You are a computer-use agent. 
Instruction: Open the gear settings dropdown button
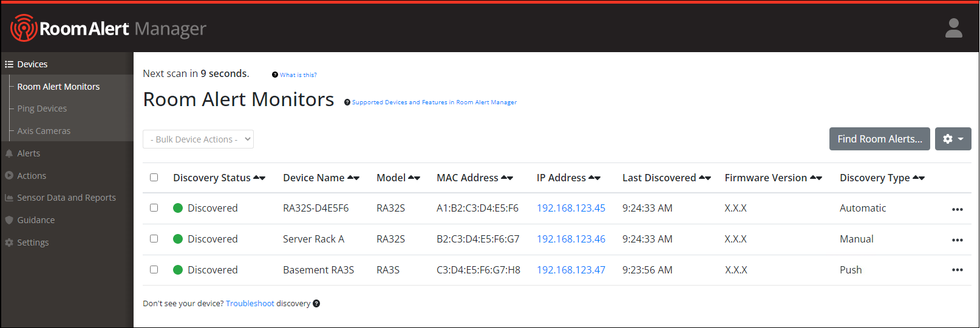[953, 139]
